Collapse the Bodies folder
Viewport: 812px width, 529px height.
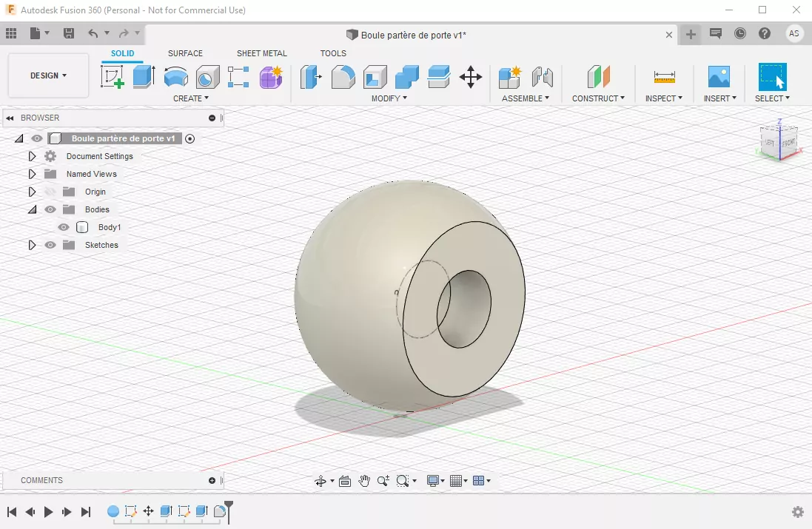pos(32,209)
